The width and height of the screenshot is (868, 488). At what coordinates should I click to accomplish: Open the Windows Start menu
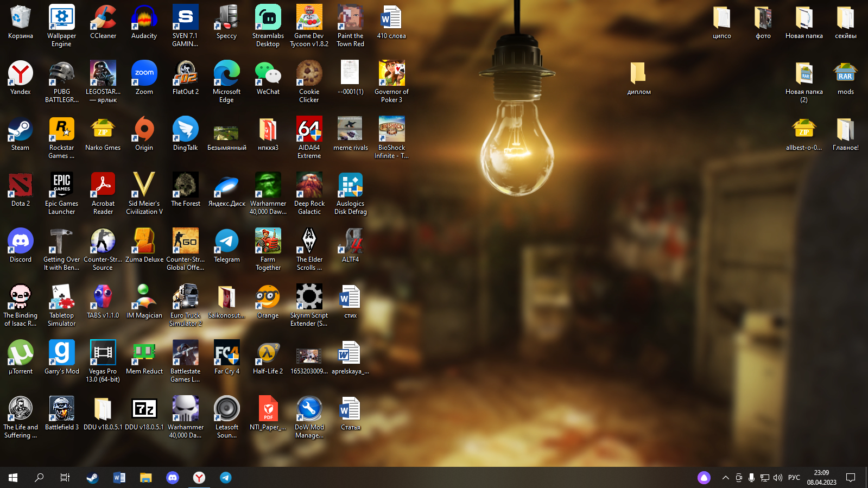[13, 478]
